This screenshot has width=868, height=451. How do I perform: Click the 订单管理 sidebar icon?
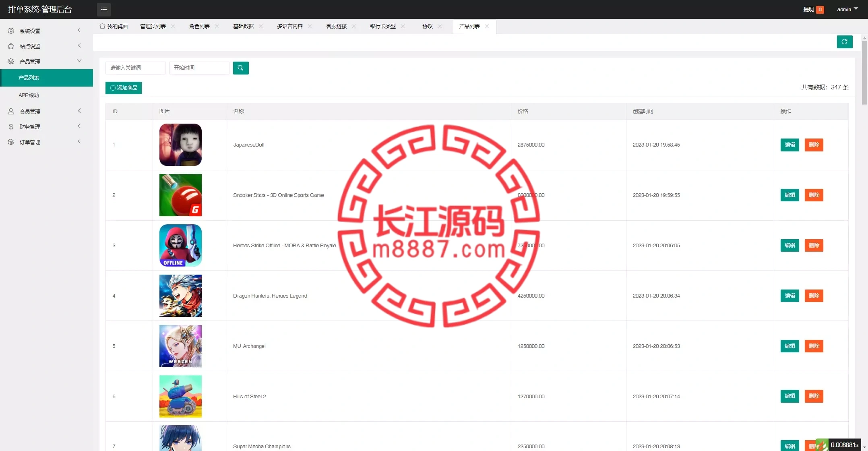[x=11, y=142]
